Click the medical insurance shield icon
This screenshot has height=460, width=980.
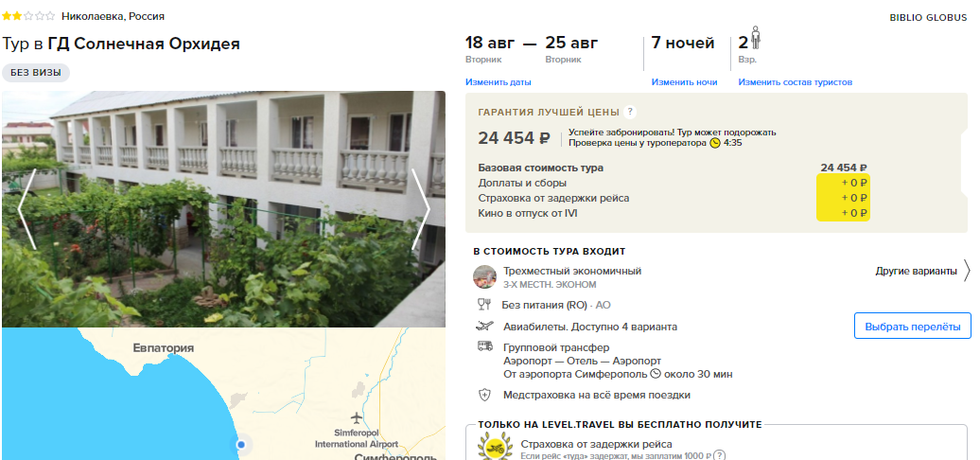[484, 395]
